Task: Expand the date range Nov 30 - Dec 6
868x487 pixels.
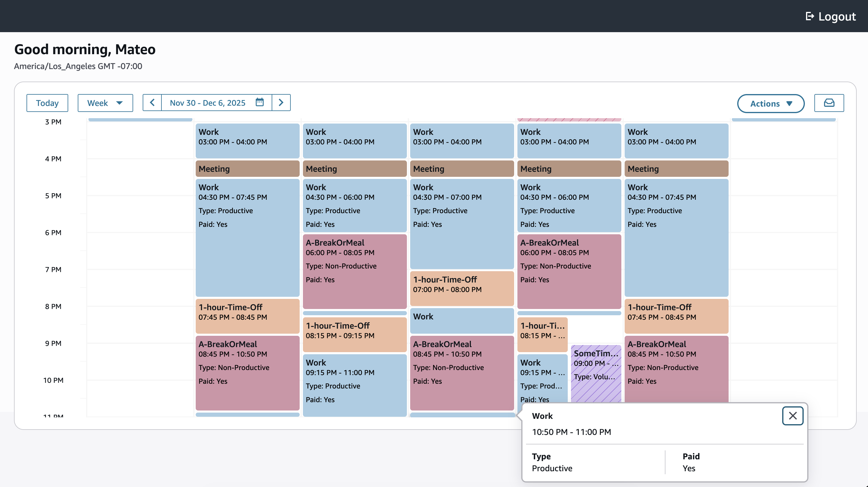Action: click(x=207, y=103)
